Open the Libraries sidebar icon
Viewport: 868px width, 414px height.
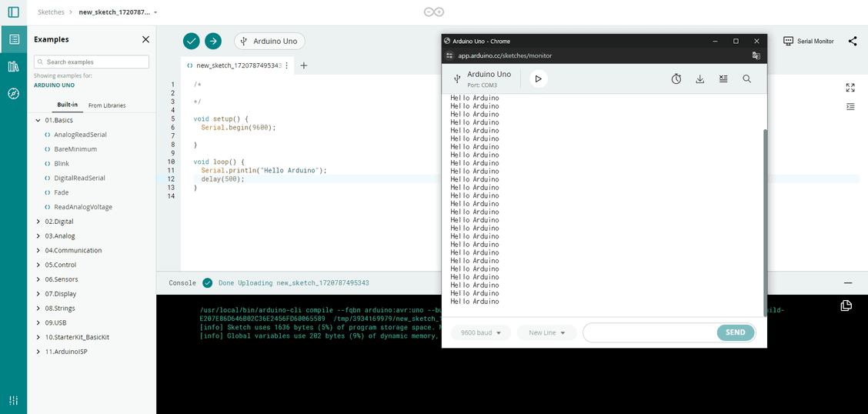tap(14, 66)
